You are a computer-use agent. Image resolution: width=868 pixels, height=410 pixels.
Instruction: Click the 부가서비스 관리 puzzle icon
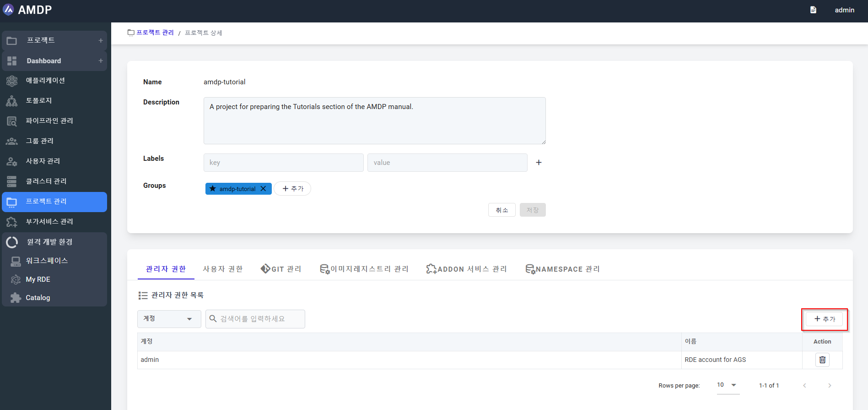point(12,222)
